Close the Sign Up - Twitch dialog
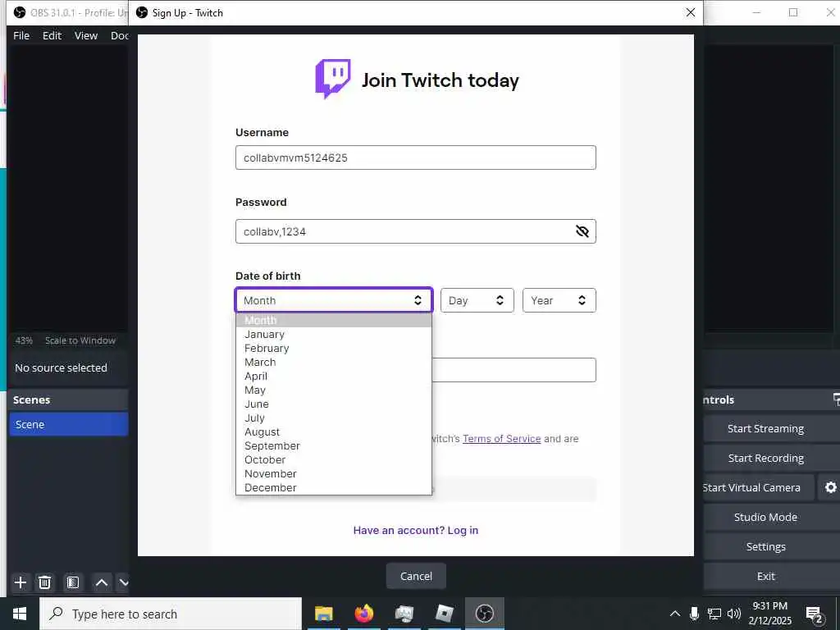 pyautogui.click(x=691, y=12)
